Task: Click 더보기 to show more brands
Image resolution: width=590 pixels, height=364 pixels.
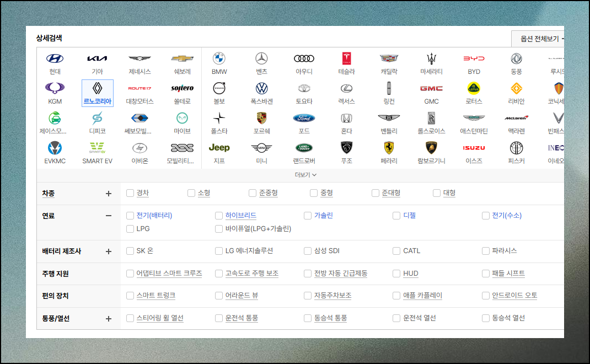Action: [x=305, y=175]
